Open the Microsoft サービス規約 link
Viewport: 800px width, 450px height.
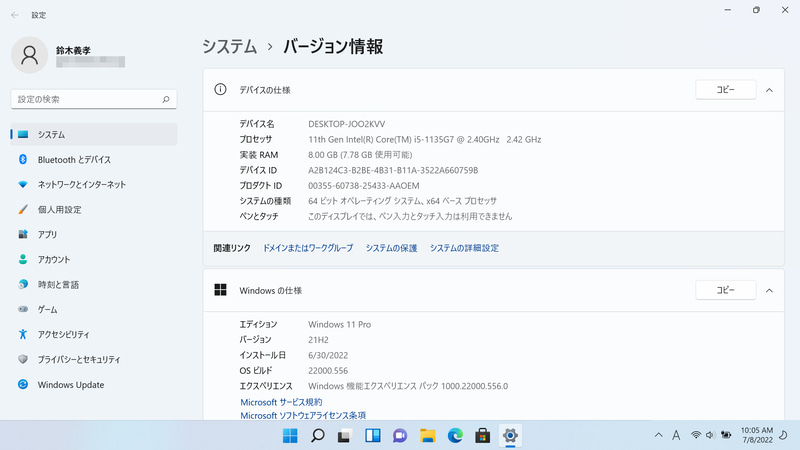pos(281,402)
